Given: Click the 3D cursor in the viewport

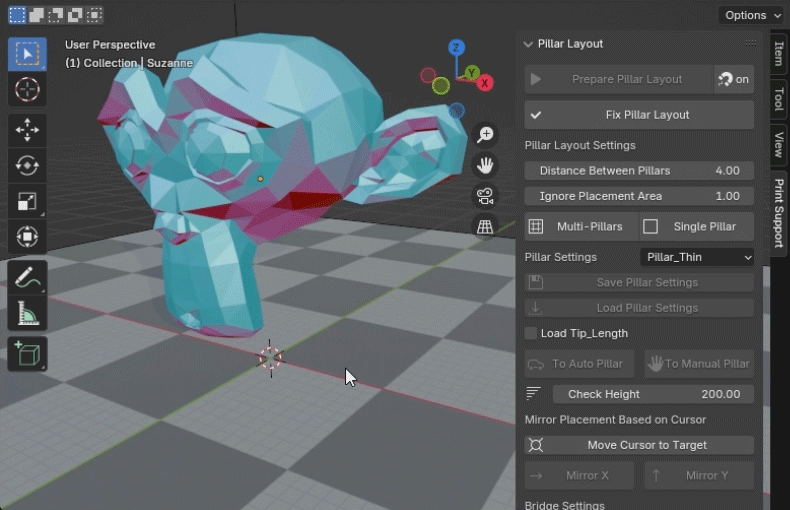Looking at the screenshot, I should [x=271, y=358].
